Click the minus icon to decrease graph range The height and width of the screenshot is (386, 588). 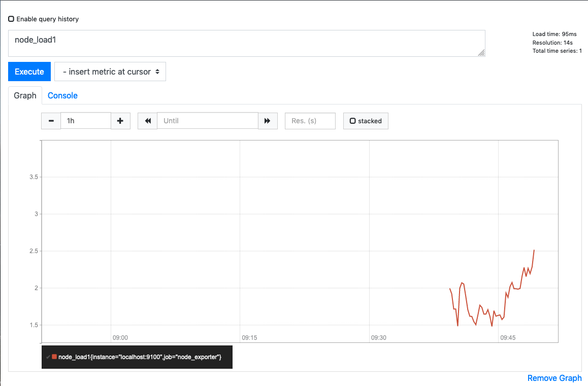(x=51, y=121)
